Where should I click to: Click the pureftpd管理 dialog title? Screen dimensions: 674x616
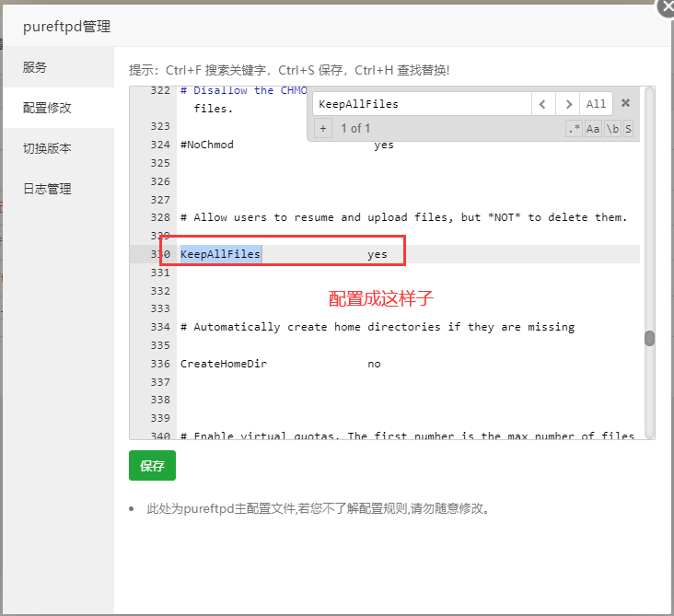pyautogui.click(x=66, y=26)
